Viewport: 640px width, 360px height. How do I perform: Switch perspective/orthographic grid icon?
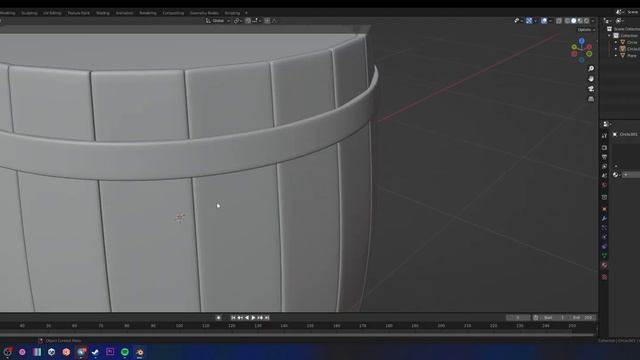point(591,99)
